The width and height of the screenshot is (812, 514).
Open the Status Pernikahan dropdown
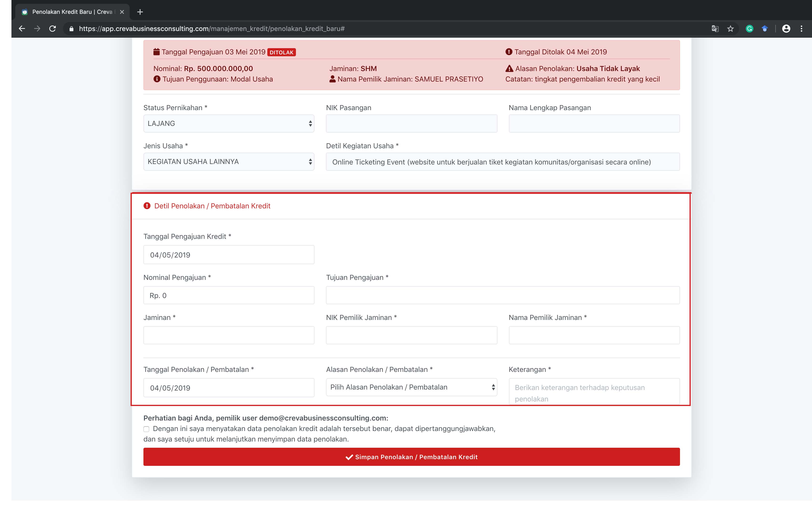[x=229, y=123]
